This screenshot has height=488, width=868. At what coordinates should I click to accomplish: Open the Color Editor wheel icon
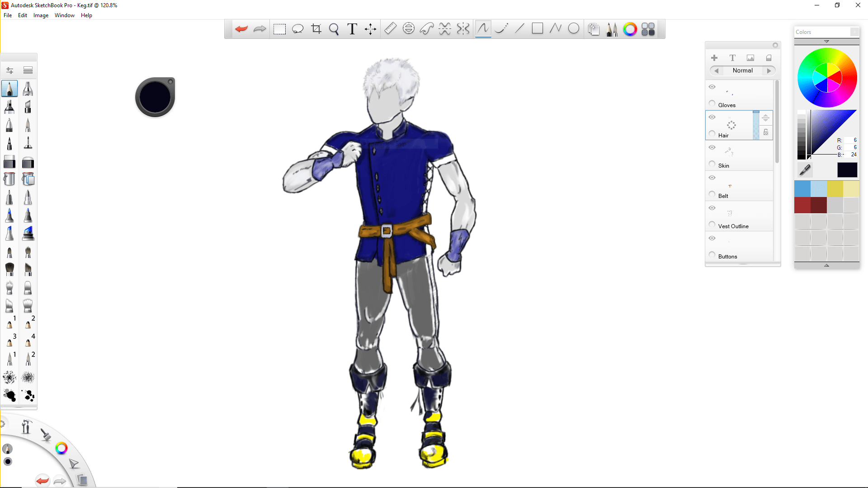click(x=630, y=29)
